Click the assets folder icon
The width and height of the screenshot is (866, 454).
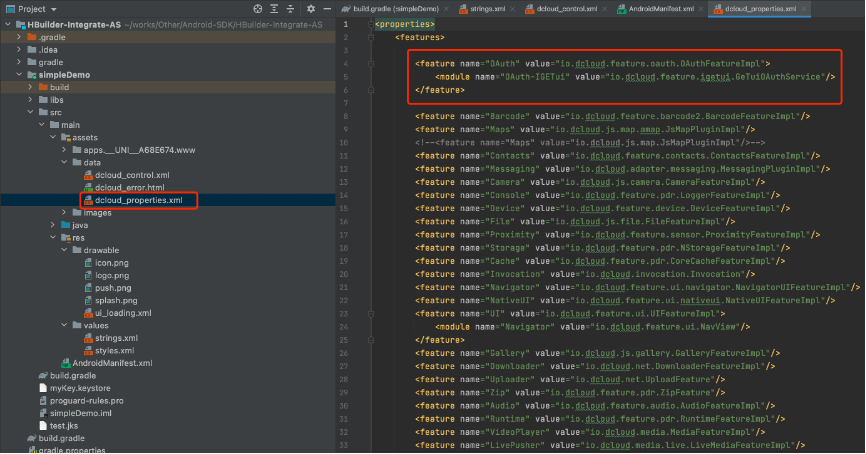pyautogui.click(x=66, y=138)
